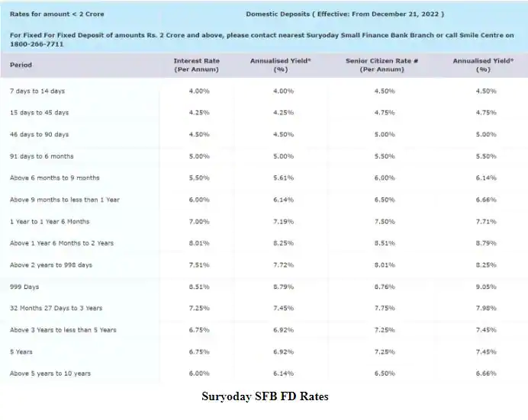Click the 9.05% senior annualised yield cell
528x420 pixels.
click(x=486, y=287)
